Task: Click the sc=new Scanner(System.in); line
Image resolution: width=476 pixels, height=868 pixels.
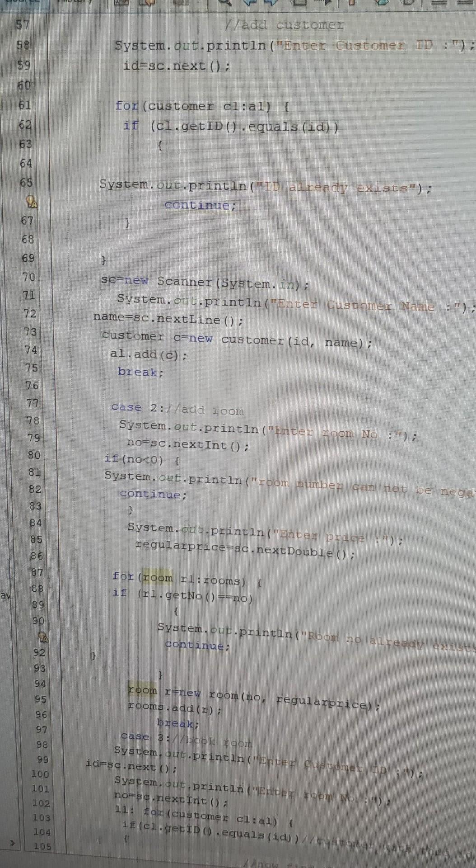Action: (205, 282)
